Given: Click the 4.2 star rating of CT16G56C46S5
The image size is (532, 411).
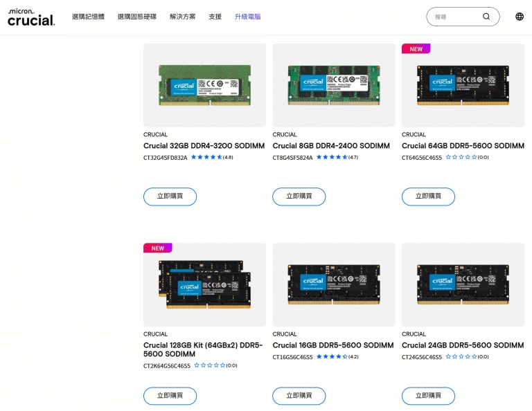Looking at the screenshot, I should (x=337, y=356).
